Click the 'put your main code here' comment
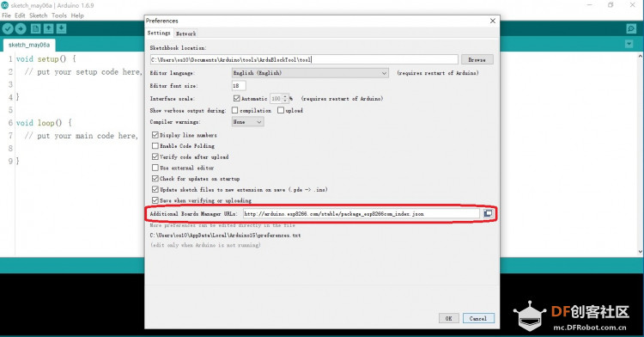 82,136
